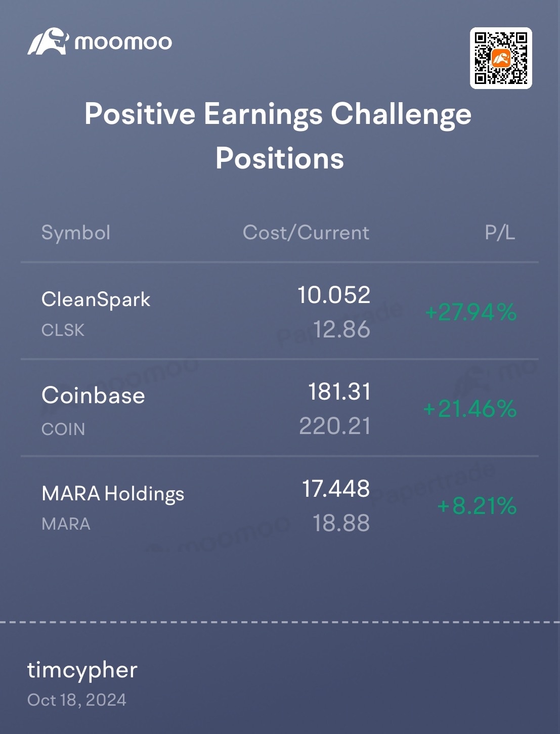Image resolution: width=560 pixels, height=734 pixels.
Task: Open the MARA Holdings position name
Action: point(113,493)
